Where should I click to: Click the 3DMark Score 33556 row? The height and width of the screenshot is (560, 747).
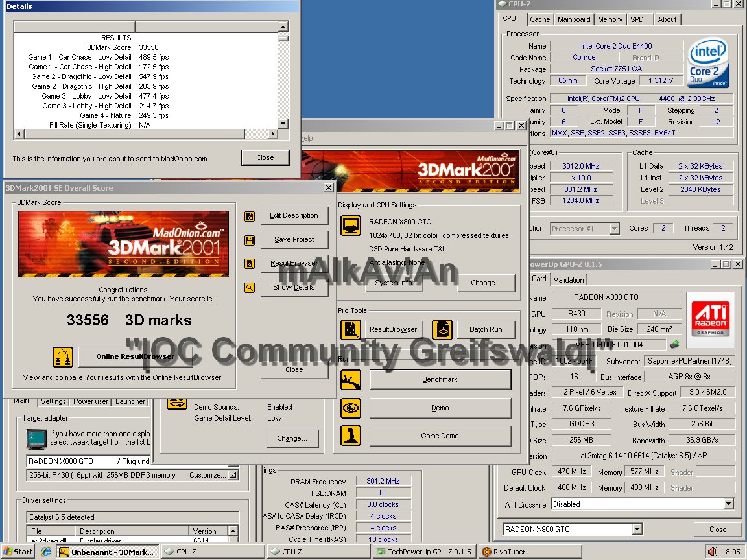(146, 47)
